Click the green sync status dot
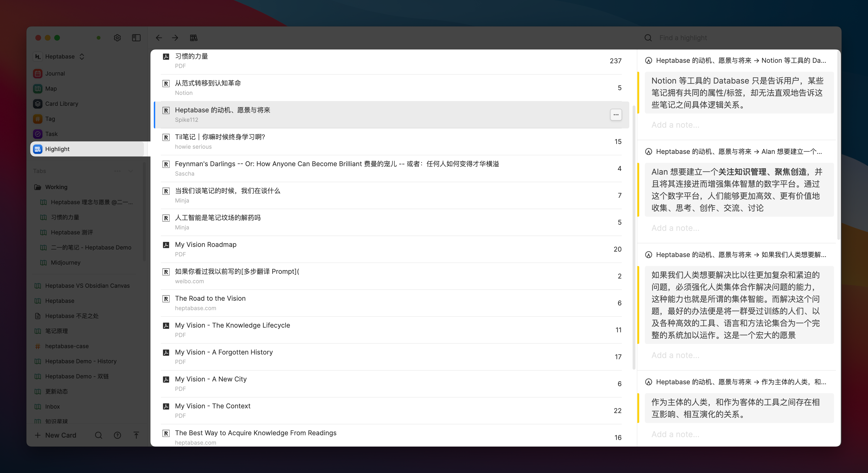Viewport: 868px width, 473px height. (x=99, y=38)
